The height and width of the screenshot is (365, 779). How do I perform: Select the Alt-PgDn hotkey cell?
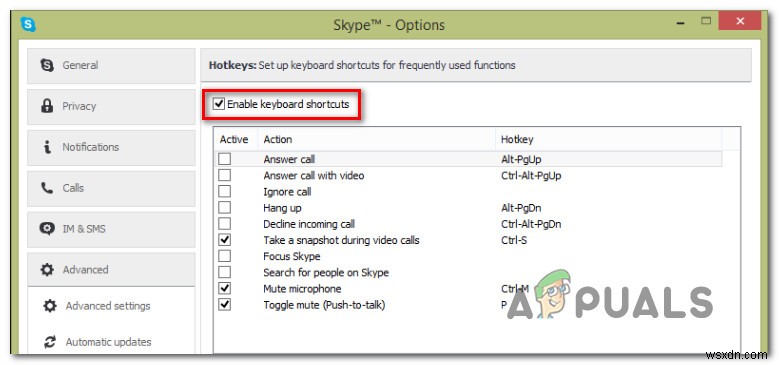click(x=521, y=208)
